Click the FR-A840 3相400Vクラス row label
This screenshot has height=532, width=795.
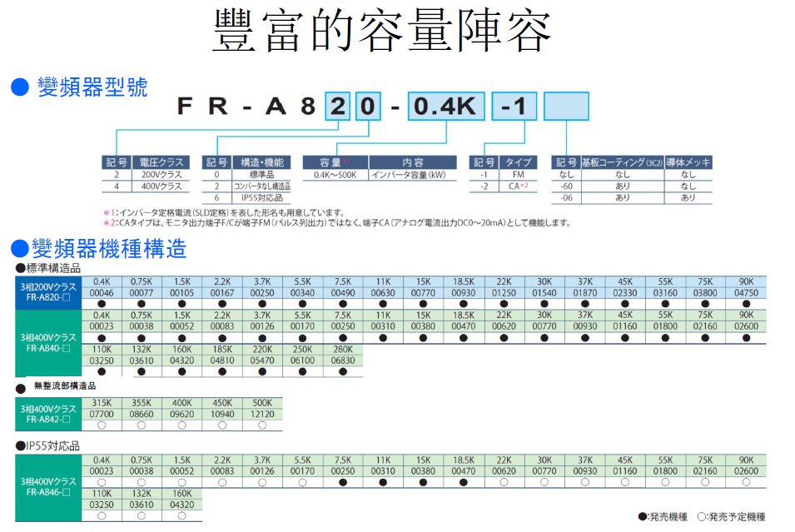(x=48, y=343)
